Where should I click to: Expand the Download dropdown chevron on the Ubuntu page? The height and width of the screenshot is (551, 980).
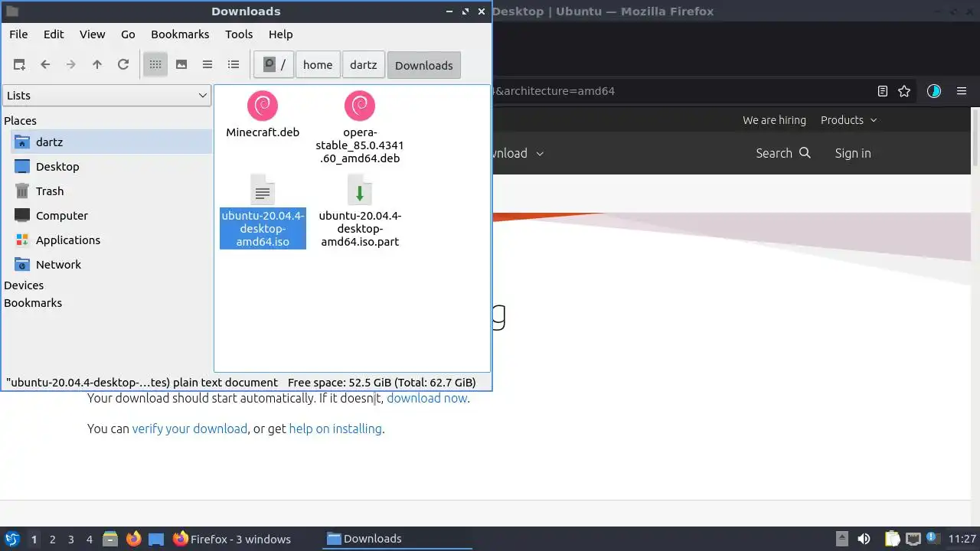[x=540, y=154]
